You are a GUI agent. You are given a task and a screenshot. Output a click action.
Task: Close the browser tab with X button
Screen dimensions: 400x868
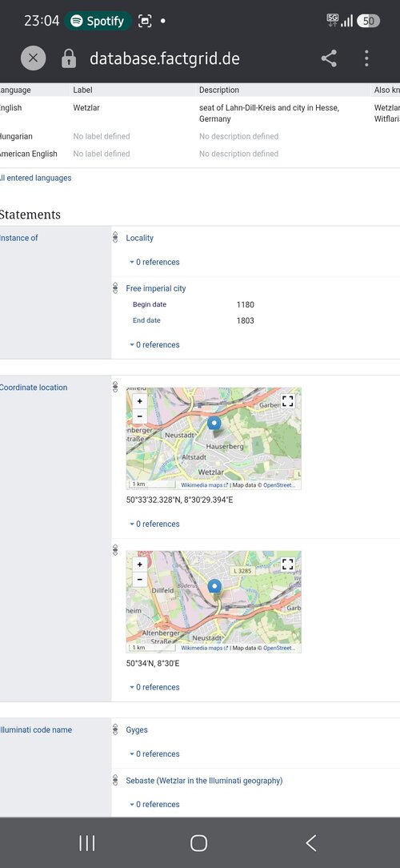[x=33, y=58]
